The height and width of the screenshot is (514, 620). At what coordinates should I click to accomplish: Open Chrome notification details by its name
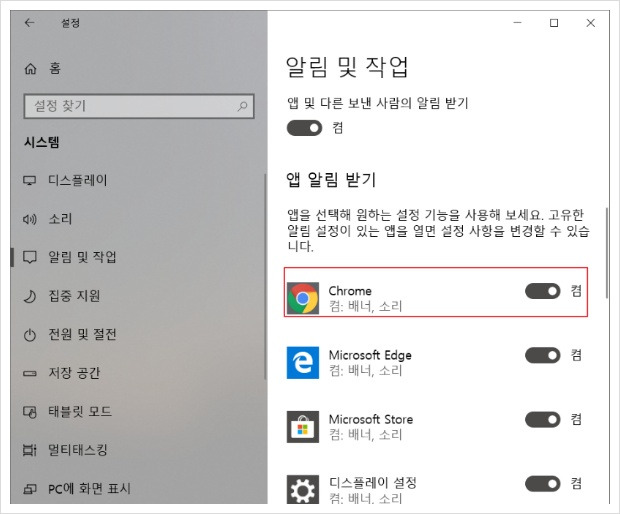(350, 291)
